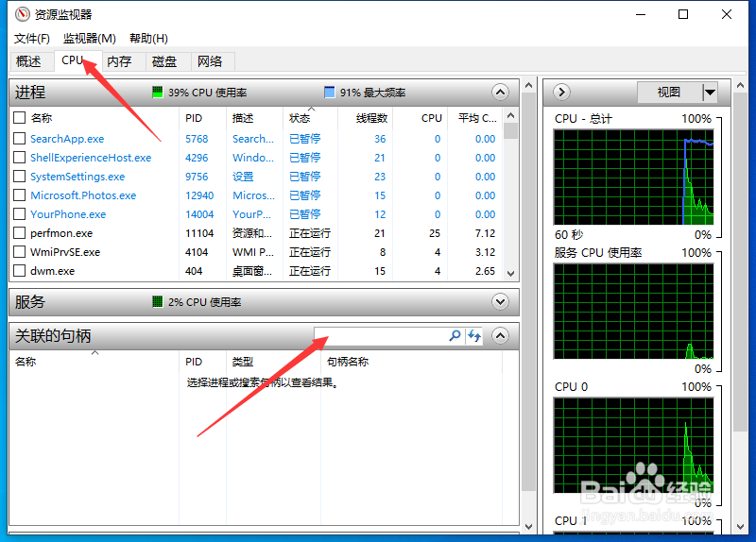Viewport: 756px width, 542px height.
Task: Open the 视图 dropdown arrow
Action: (x=710, y=92)
